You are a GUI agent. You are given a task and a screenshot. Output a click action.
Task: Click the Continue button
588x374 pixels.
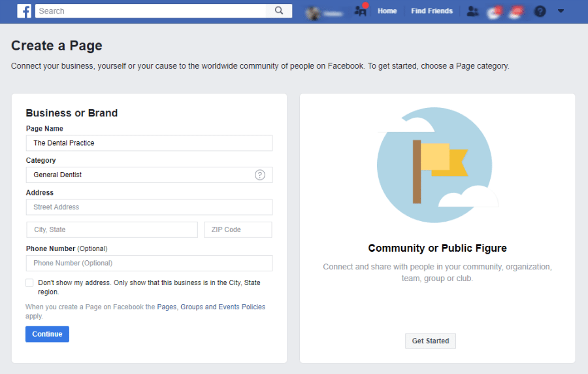(x=47, y=334)
